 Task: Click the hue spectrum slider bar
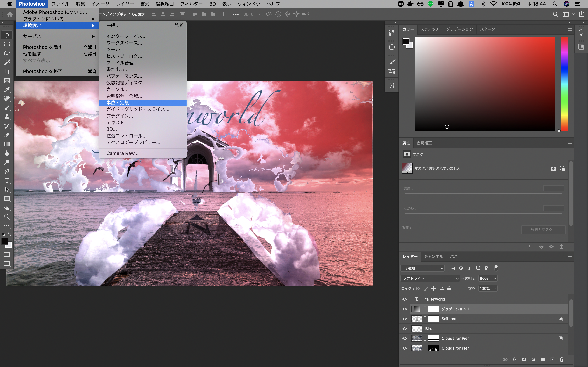(564, 84)
